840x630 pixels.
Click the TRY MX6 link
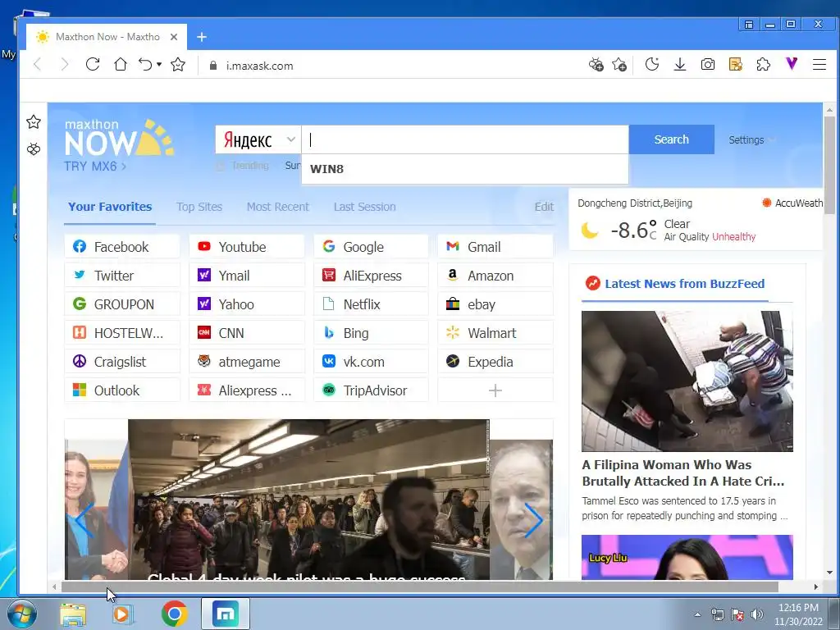tap(95, 166)
